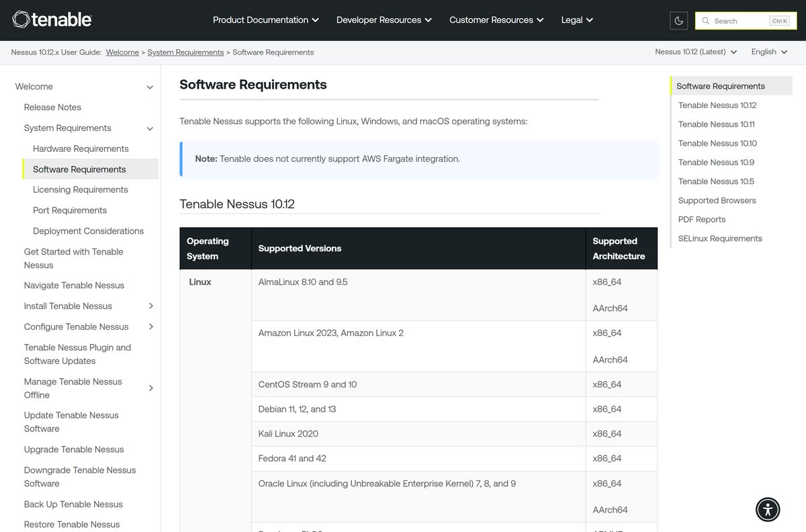
Task: Jump to Tenable Nessus 10.10 section
Action: pyautogui.click(x=717, y=143)
